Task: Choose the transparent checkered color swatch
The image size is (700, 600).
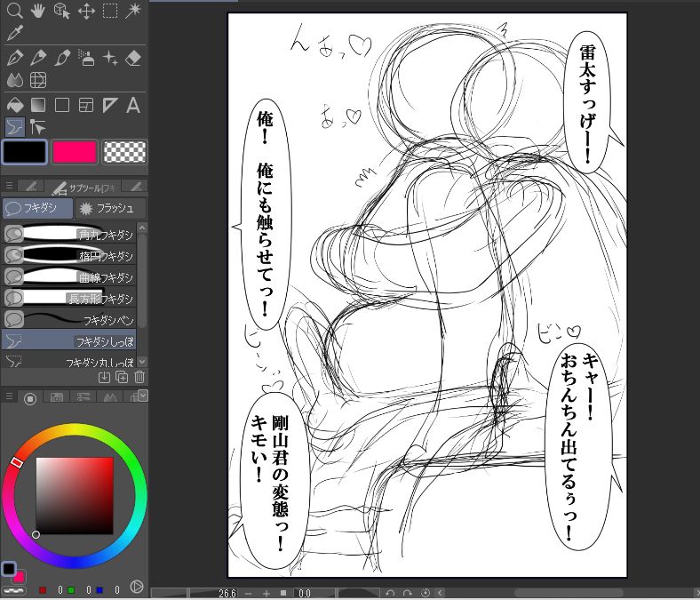Action: pos(124,152)
